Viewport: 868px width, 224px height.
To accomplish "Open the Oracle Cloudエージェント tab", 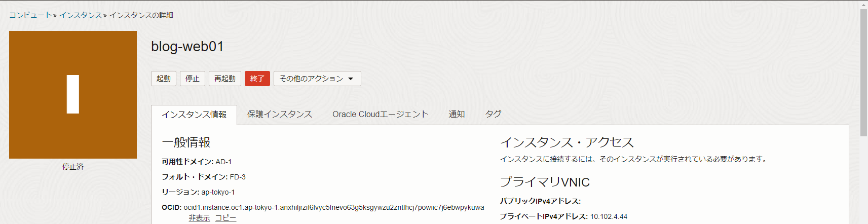I will (381, 115).
